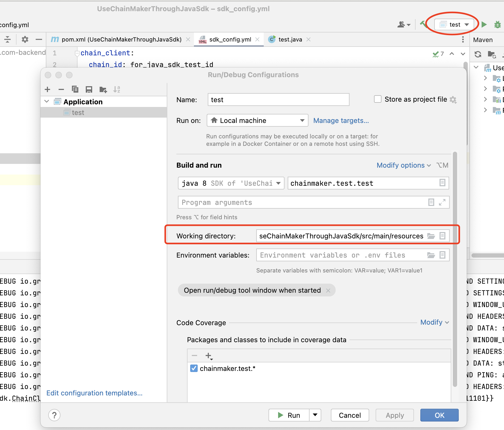Click the Manage targets link

point(341,121)
